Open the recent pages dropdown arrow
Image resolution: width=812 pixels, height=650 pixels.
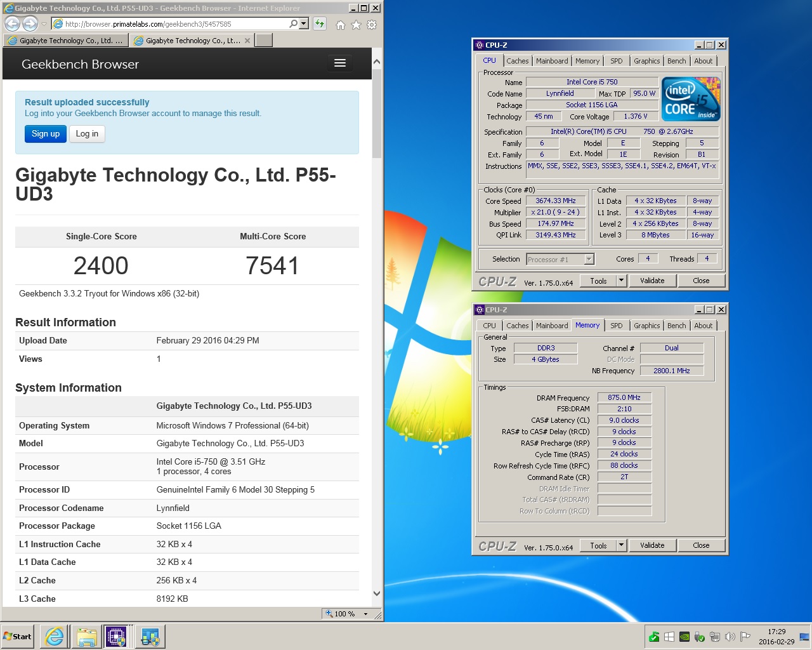44,24
